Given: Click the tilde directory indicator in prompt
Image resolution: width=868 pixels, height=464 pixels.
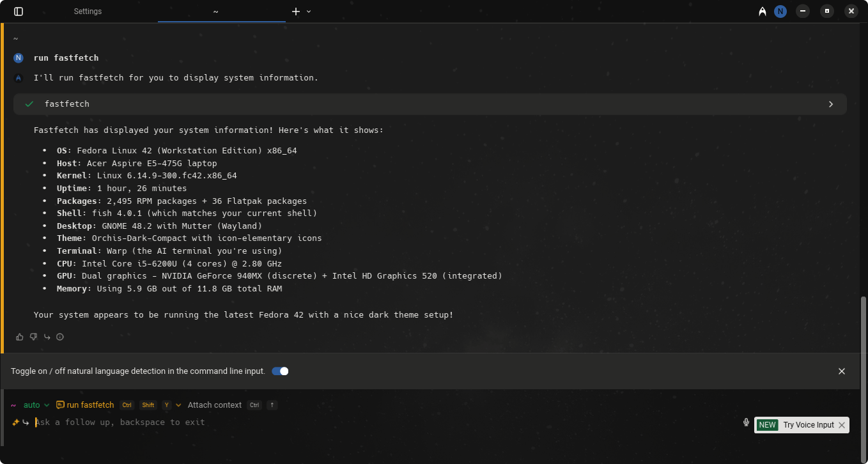Looking at the screenshot, I should click(x=13, y=405).
